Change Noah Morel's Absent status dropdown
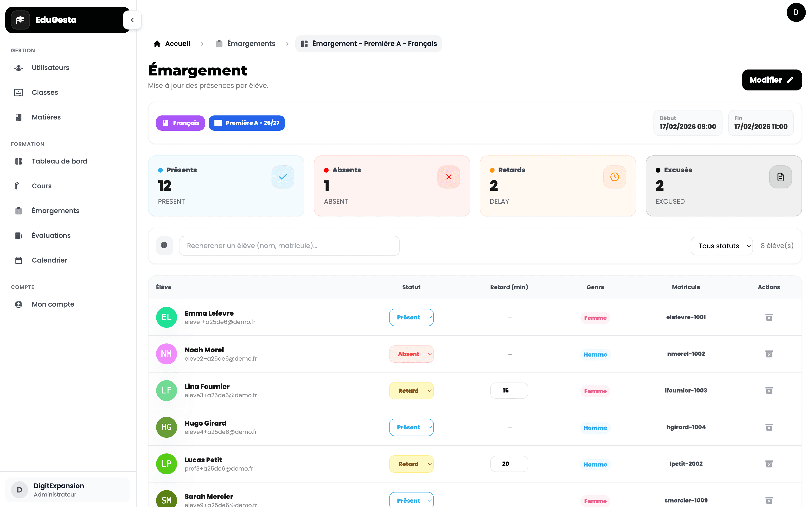 [x=411, y=354]
